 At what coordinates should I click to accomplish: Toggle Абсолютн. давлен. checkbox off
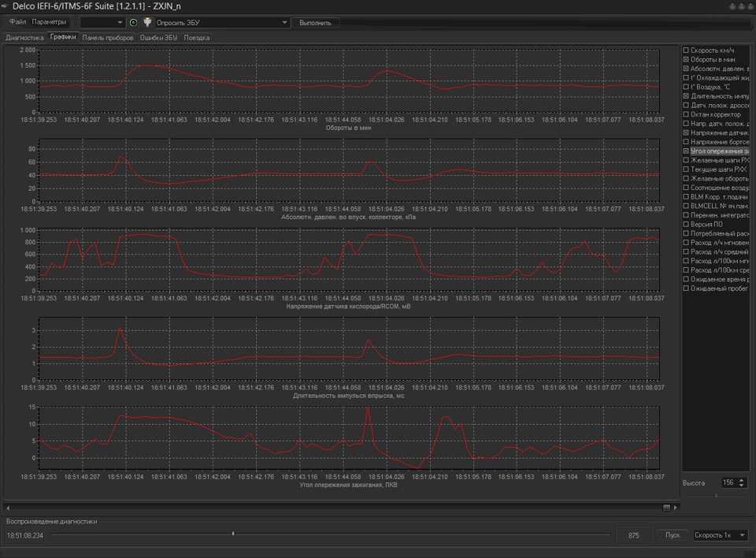point(686,69)
